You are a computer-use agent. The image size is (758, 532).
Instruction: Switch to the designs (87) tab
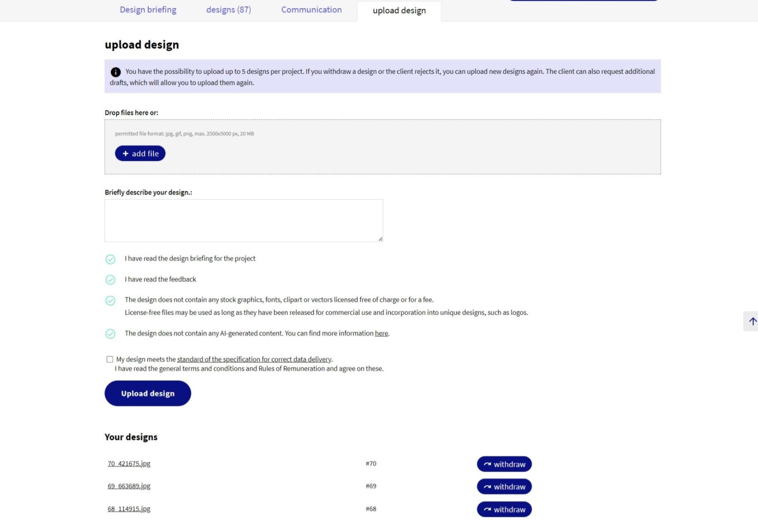click(x=228, y=10)
